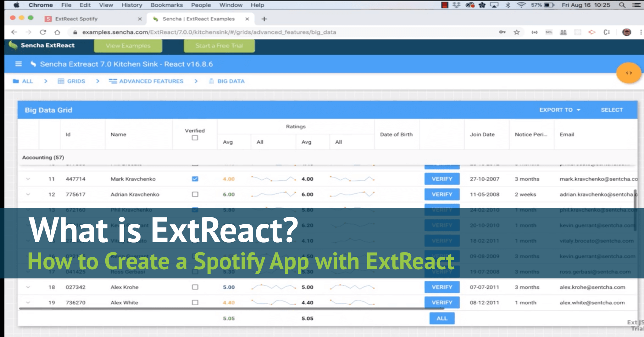This screenshot has height=337, width=644.
Task: Close the Sencha ExtReact Examples tab
Action: coord(247,19)
